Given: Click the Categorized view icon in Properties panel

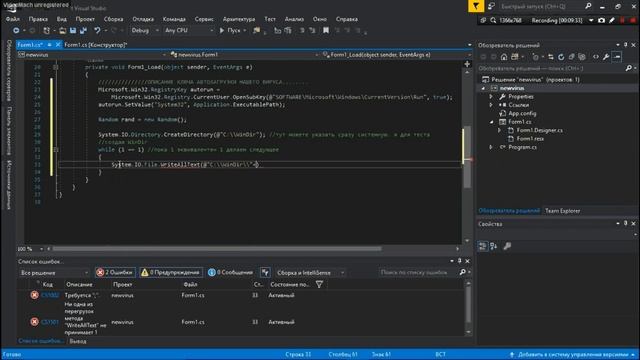Looking at the screenshot, I should click(483, 246).
